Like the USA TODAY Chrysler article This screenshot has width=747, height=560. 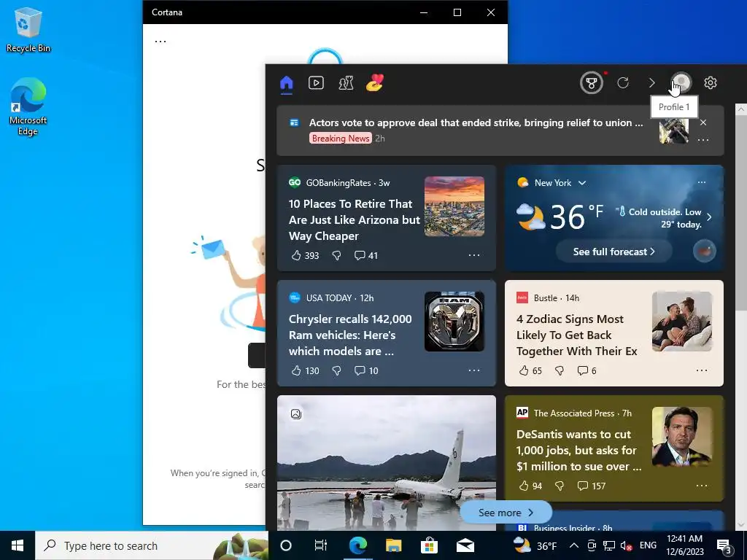click(305, 371)
